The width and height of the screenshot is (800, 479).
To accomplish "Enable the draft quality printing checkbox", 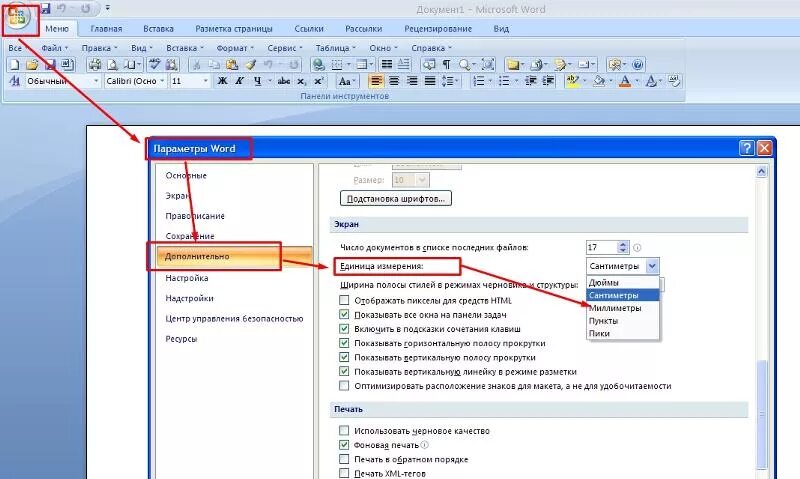I will [344, 431].
